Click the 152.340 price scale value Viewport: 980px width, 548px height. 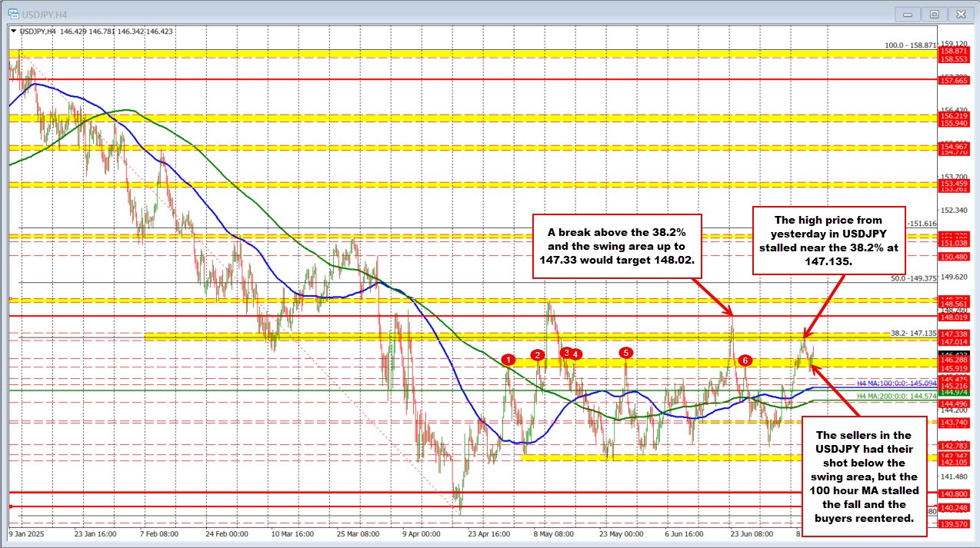pos(953,210)
